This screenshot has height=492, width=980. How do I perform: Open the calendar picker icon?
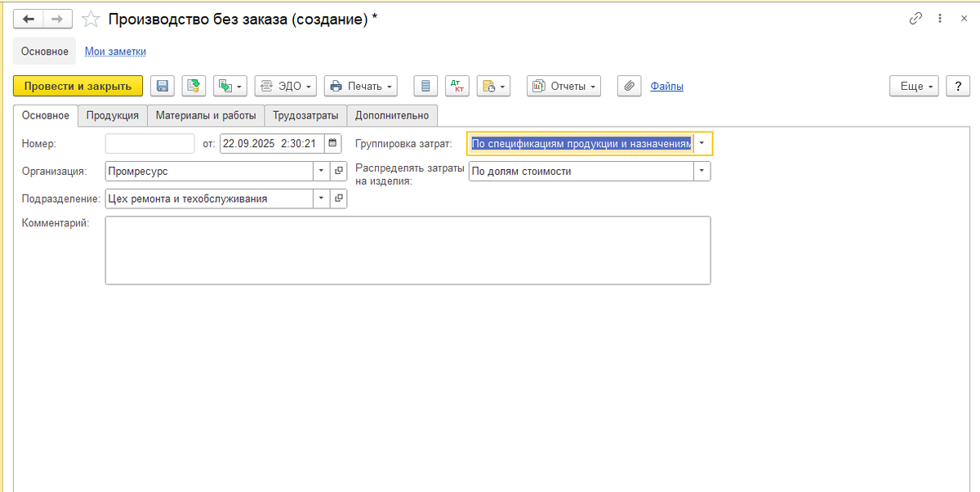point(333,144)
